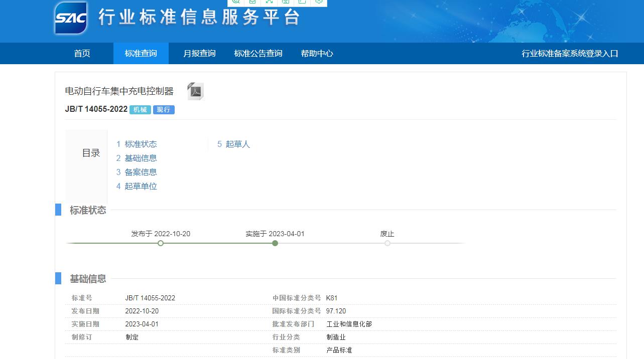The height and width of the screenshot is (359, 644).
Task: Click the icon left of the gear in top toolbar
Action: [302, 2]
